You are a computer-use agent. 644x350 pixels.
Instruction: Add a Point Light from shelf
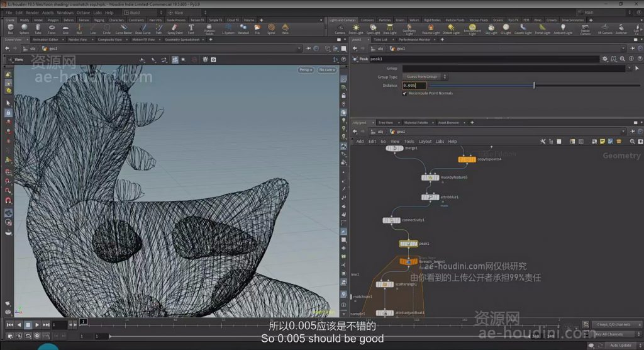pos(356,29)
